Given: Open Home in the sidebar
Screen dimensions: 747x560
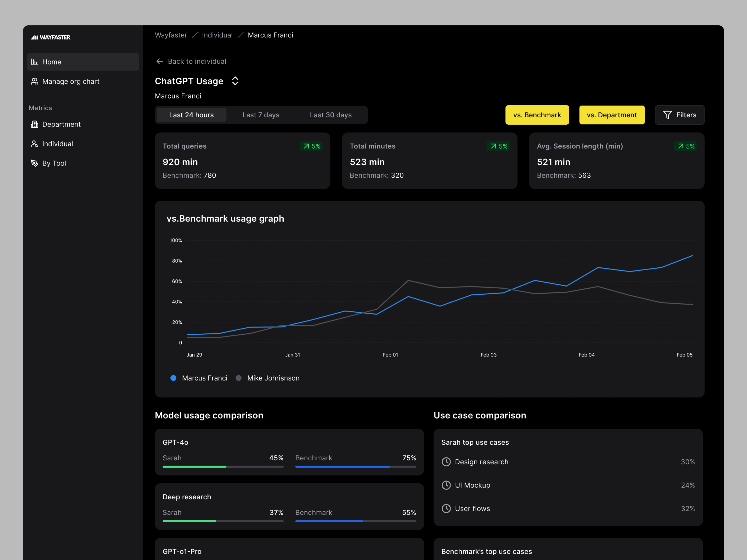Looking at the screenshot, I should [x=83, y=62].
